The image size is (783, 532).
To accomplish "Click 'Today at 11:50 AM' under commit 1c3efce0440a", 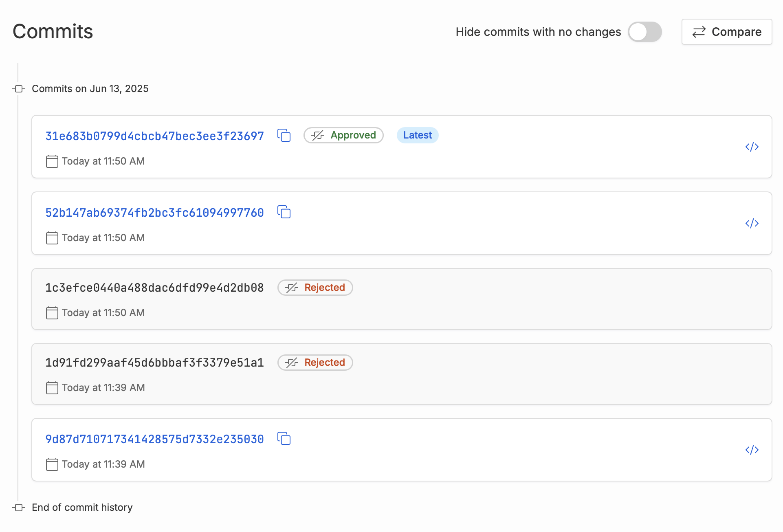I will click(103, 313).
